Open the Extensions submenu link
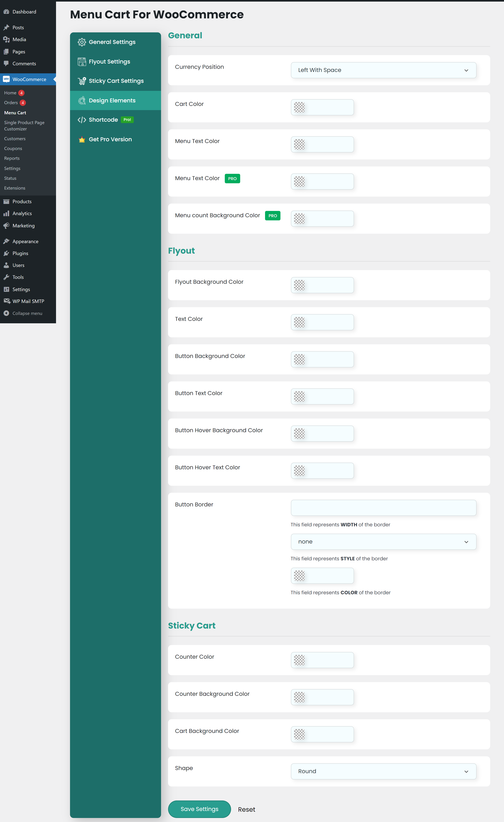504x822 pixels. point(15,188)
